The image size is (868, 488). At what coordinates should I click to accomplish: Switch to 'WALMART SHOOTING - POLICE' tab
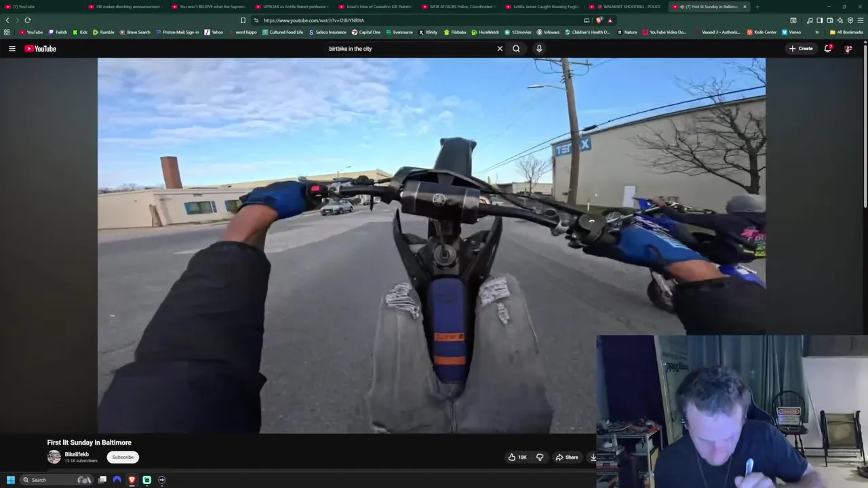point(625,7)
